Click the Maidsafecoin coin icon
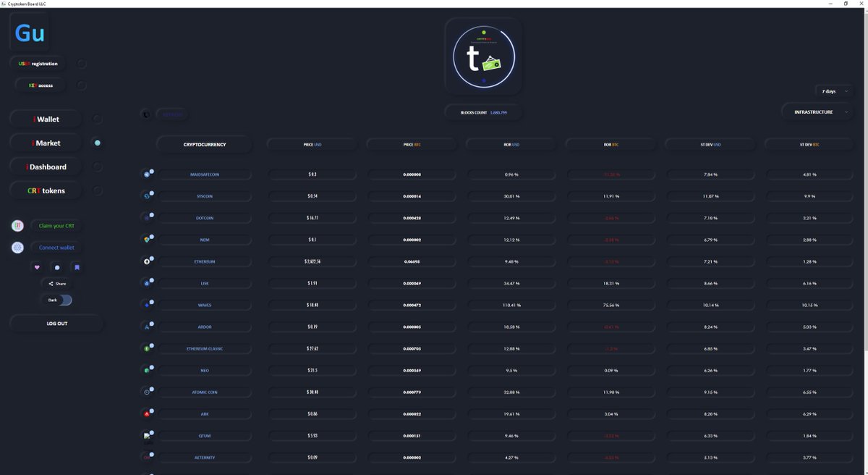 (148, 174)
